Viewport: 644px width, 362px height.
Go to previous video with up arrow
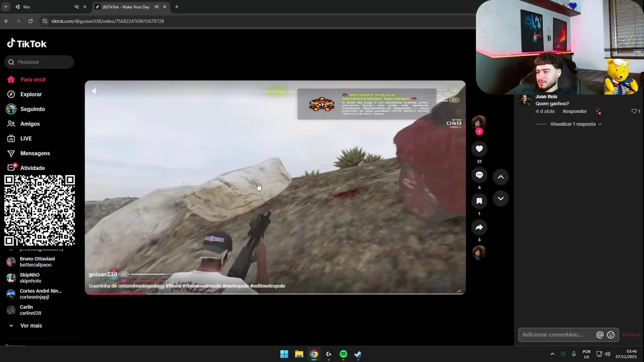[x=501, y=177]
